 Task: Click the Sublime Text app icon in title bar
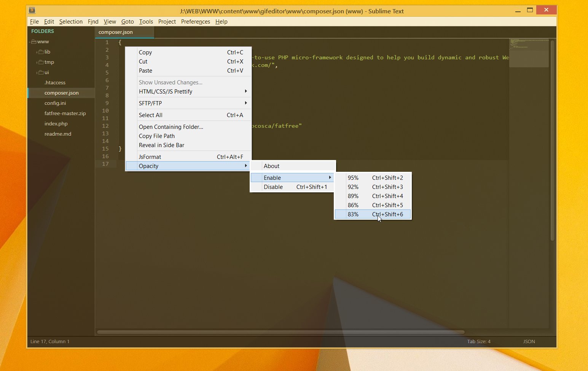(32, 10)
